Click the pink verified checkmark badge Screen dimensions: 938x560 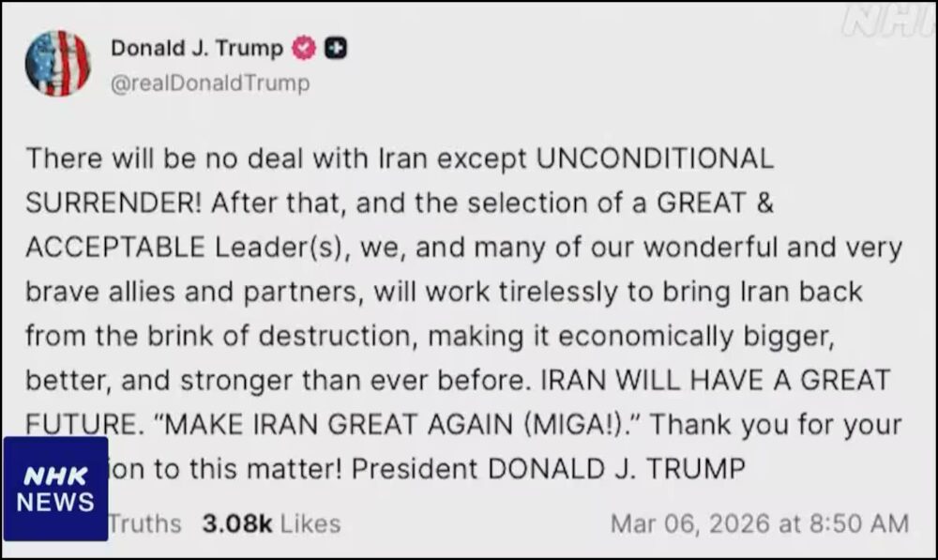[305, 48]
